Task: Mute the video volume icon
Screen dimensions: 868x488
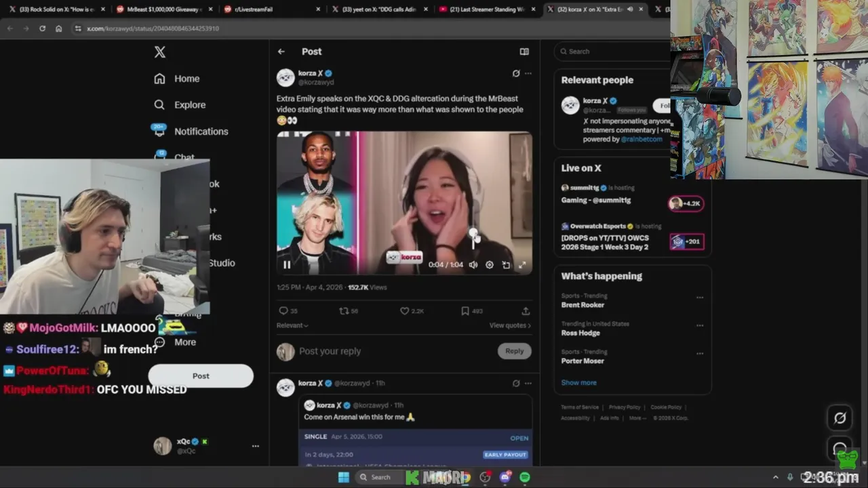Action: (x=473, y=265)
